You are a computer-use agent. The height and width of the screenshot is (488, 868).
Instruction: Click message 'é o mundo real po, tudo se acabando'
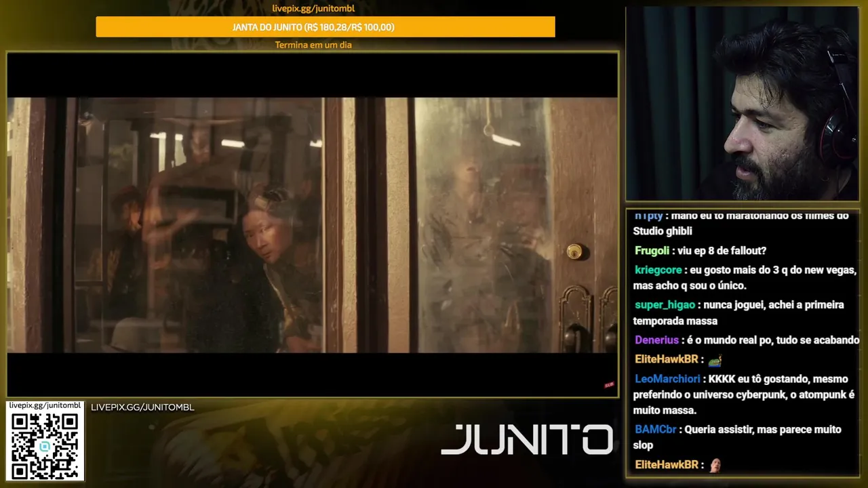(772, 340)
